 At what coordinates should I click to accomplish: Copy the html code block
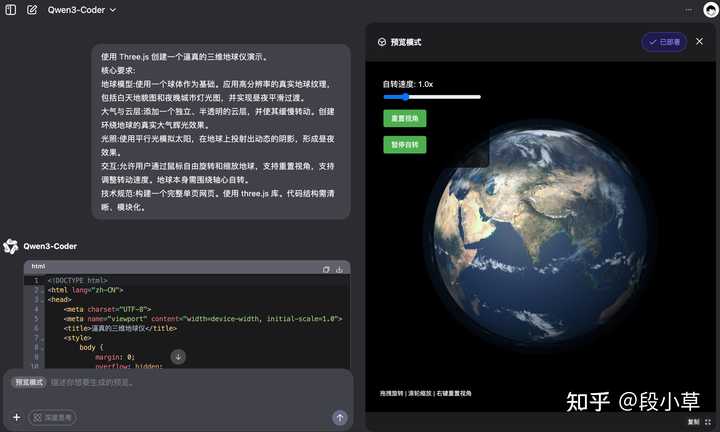click(x=326, y=269)
